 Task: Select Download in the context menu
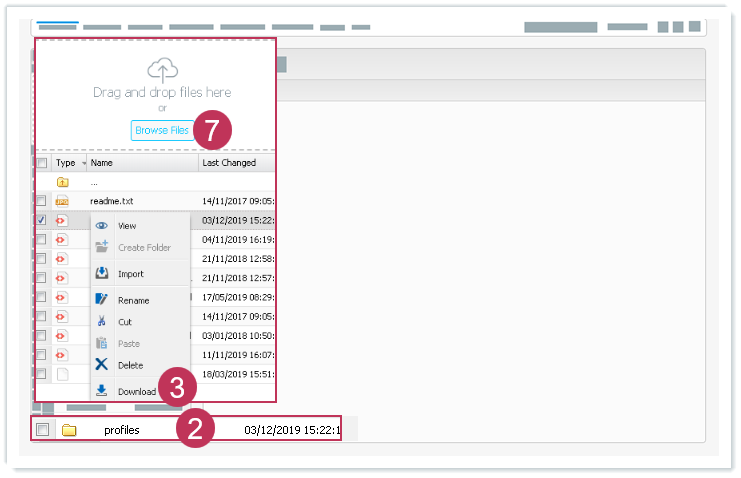coord(137,391)
